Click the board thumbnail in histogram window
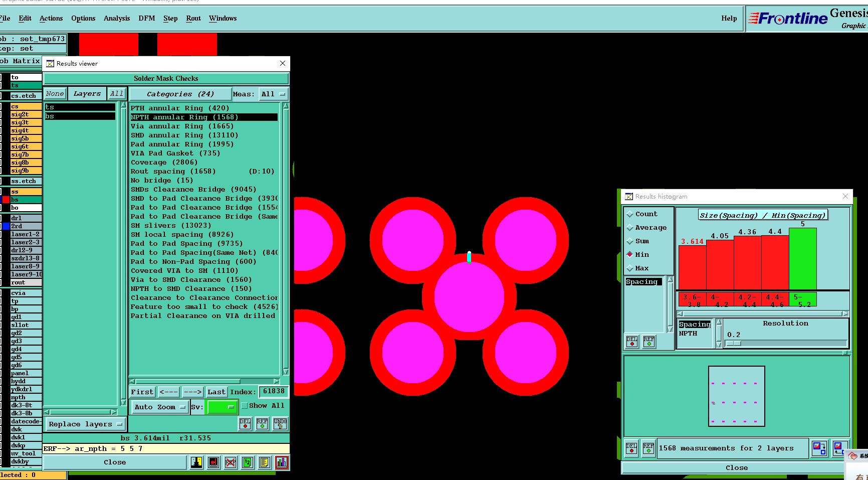The height and width of the screenshot is (480, 868). pyautogui.click(x=736, y=396)
